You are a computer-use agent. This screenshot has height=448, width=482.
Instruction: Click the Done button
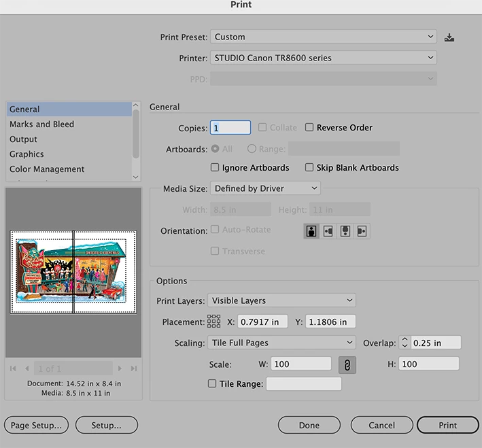(x=309, y=426)
